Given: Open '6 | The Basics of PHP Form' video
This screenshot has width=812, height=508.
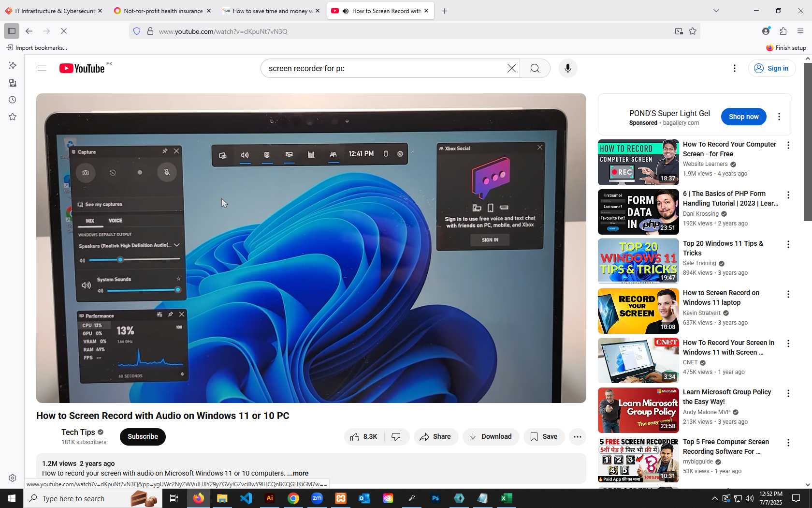Looking at the screenshot, I should click(730, 198).
